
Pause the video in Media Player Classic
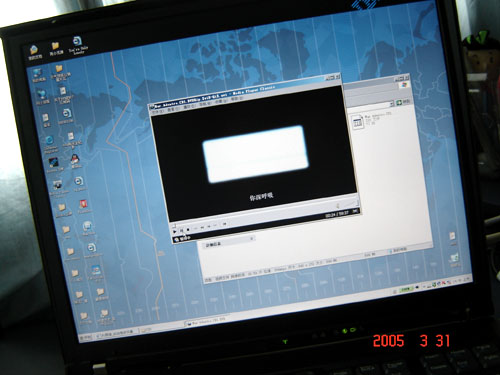(x=182, y=230)
